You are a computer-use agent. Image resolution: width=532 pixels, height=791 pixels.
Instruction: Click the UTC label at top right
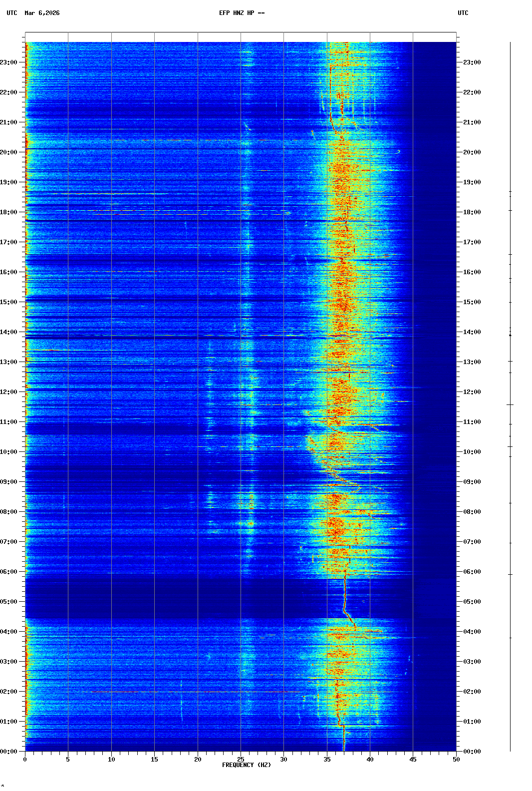tap(463, 13)
